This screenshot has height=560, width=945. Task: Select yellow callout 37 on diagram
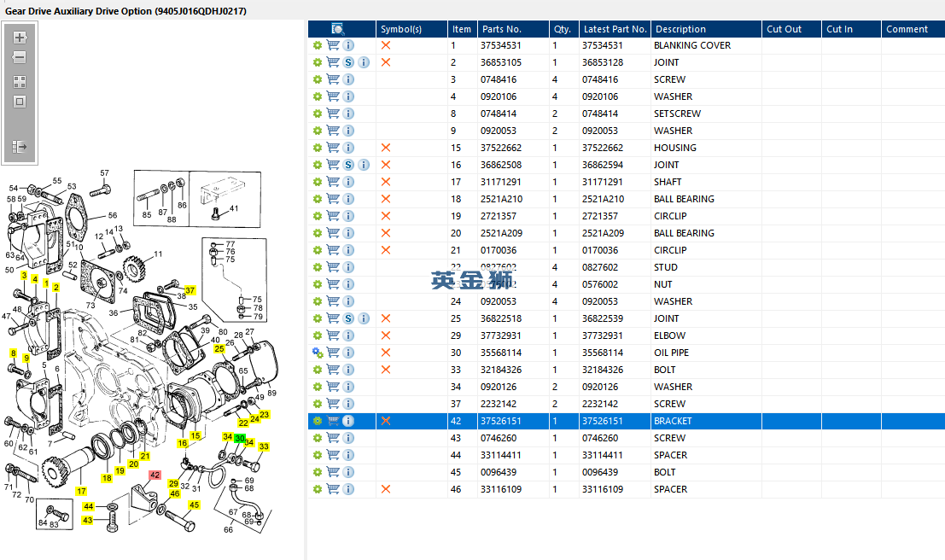click(x=190, y=290)
